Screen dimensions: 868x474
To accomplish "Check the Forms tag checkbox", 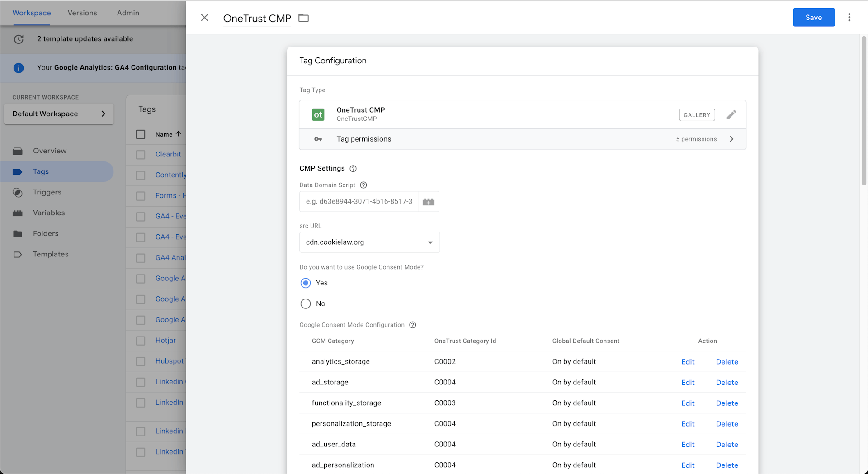I will click(141, 196).
